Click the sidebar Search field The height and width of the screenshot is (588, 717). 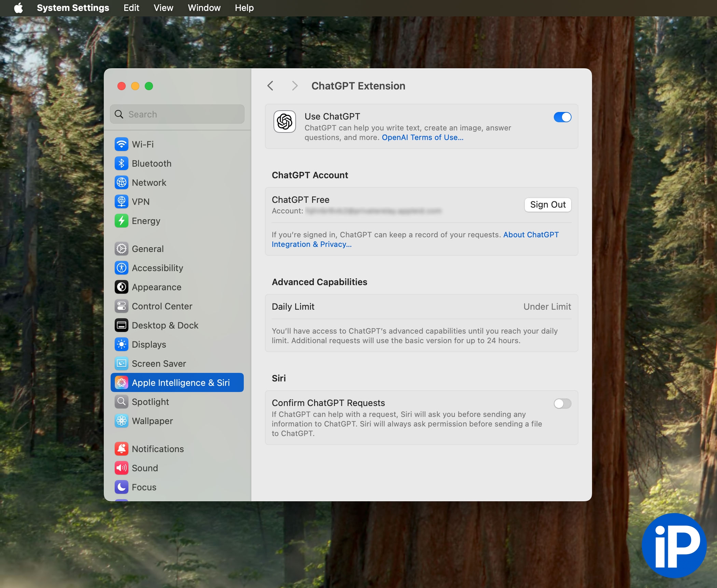point(178,114)
